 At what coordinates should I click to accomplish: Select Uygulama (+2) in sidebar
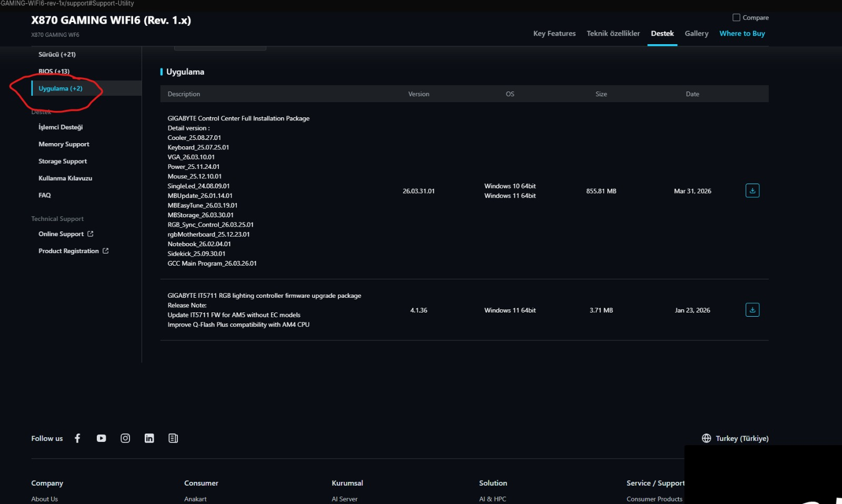(61, 88)
